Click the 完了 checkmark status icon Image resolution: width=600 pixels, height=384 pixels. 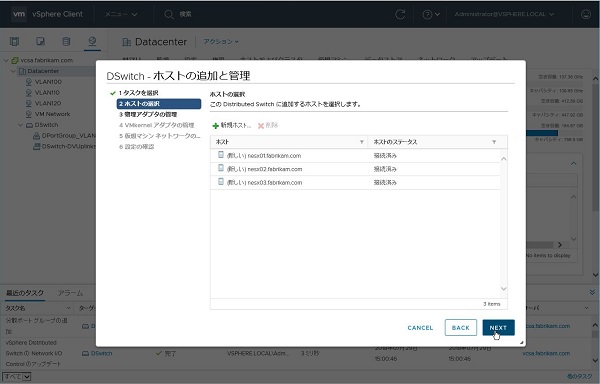tap(159, 353)
